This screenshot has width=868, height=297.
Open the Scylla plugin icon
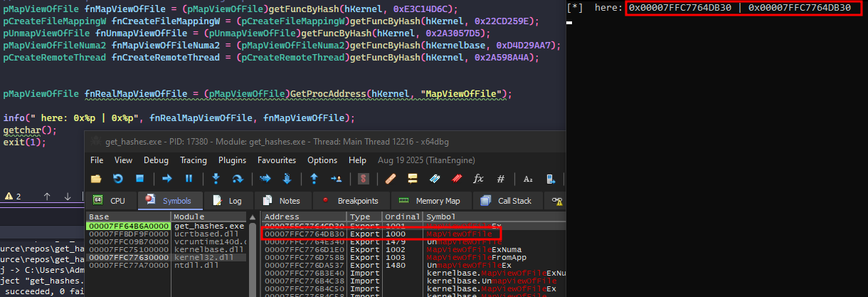tap(364, 179)
